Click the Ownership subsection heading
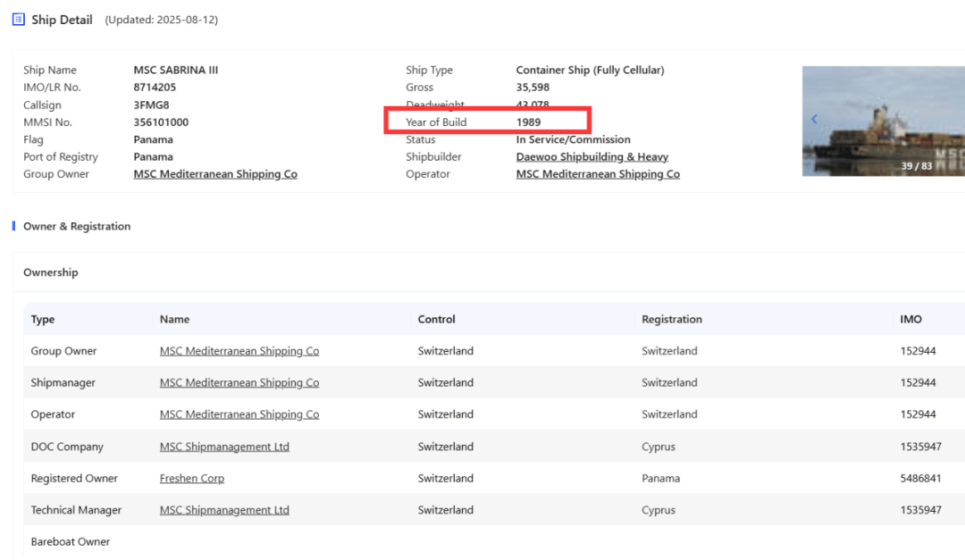 pyautogui.click(x=50, y=272)
